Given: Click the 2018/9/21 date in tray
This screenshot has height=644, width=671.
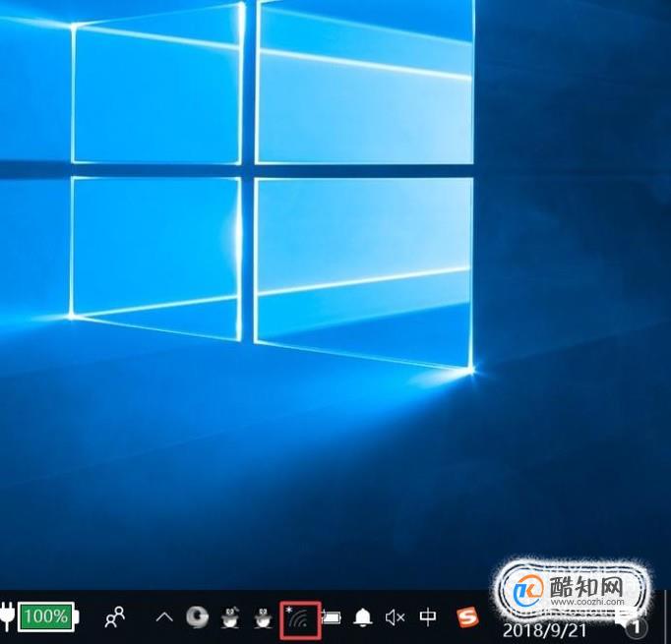Looking at the screenshot, I should point(544,630).
